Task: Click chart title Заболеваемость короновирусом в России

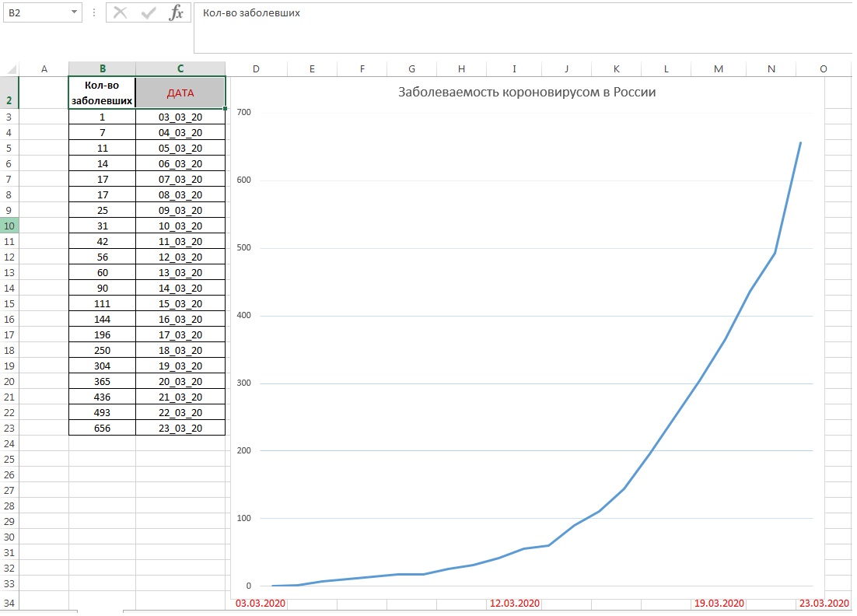Action: (x=526, y=93)
